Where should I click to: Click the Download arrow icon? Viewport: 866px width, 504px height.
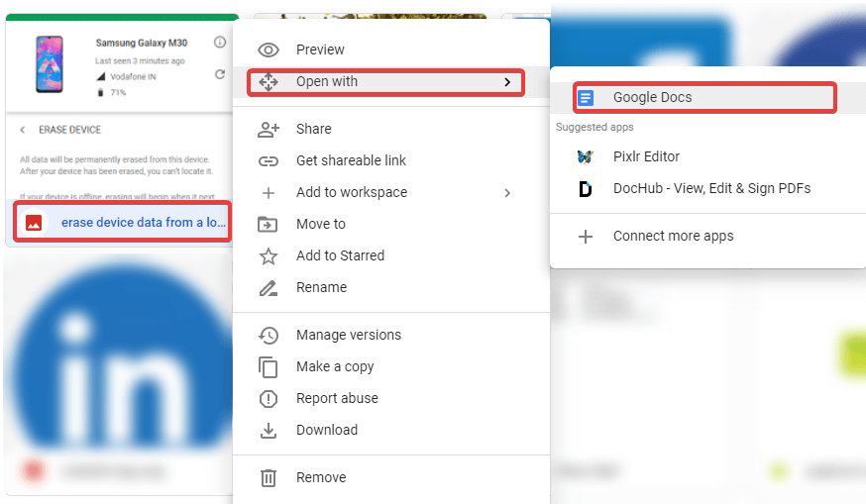tap(269, 431)
